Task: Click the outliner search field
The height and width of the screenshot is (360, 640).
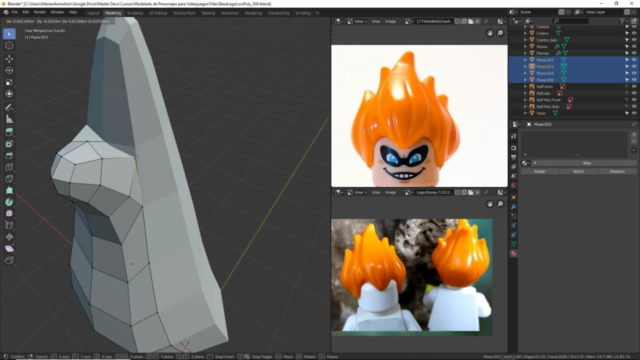Action: (x=571, y=20)
